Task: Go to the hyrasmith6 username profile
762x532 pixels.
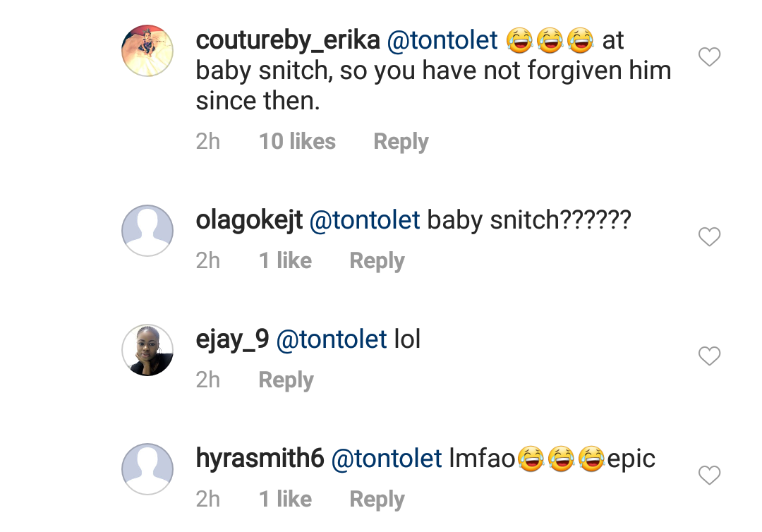Action: [260, 459]
